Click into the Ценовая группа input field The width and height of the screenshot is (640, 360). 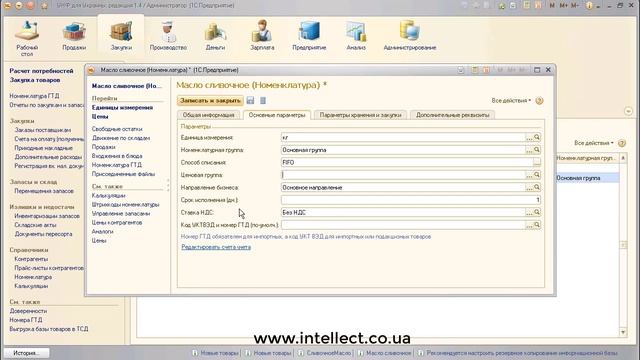pyautogui.click(x=403, y=175)
